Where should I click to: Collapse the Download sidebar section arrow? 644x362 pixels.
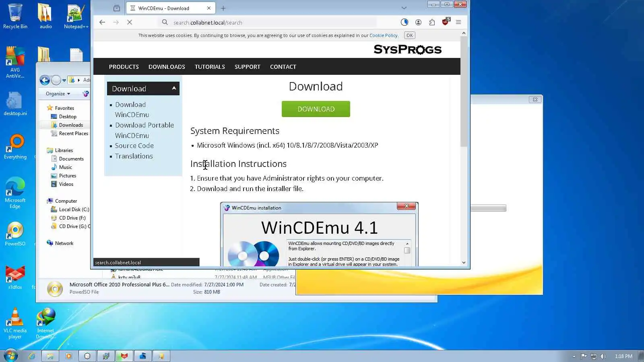(x=174, y=88)
